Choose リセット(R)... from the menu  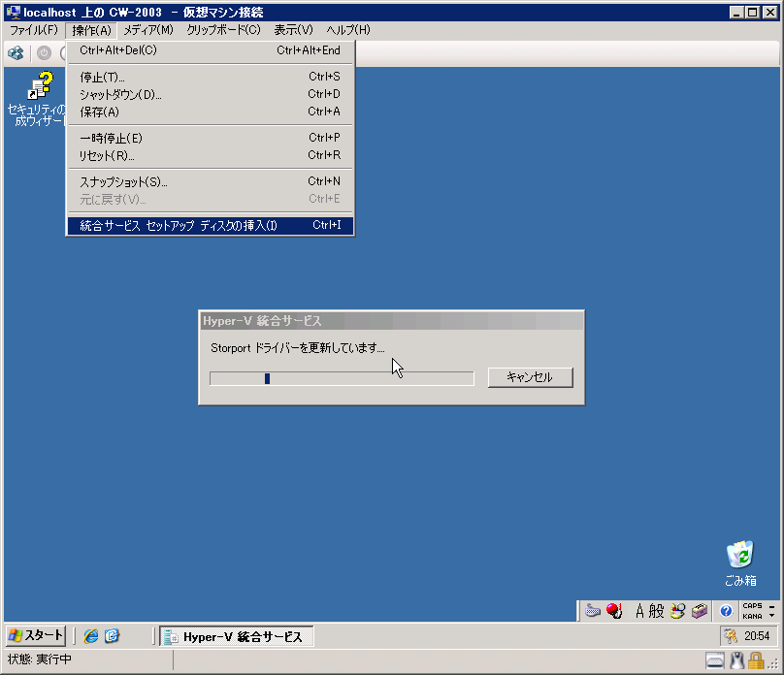[x=211, y=155]
